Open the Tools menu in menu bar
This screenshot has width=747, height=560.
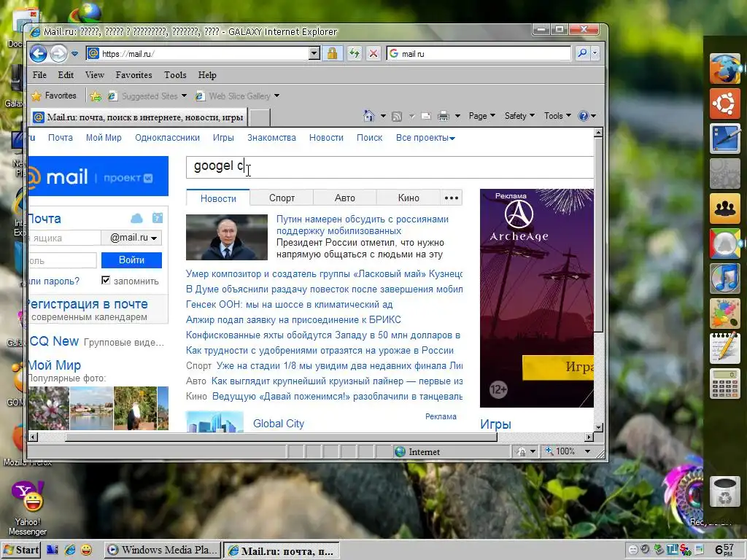[175, 75]
